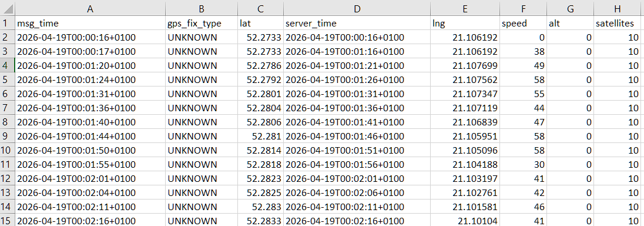This screenshot has width=644, height=226.
Task: Select lat cell 52.2792
Action: (260, 79)
